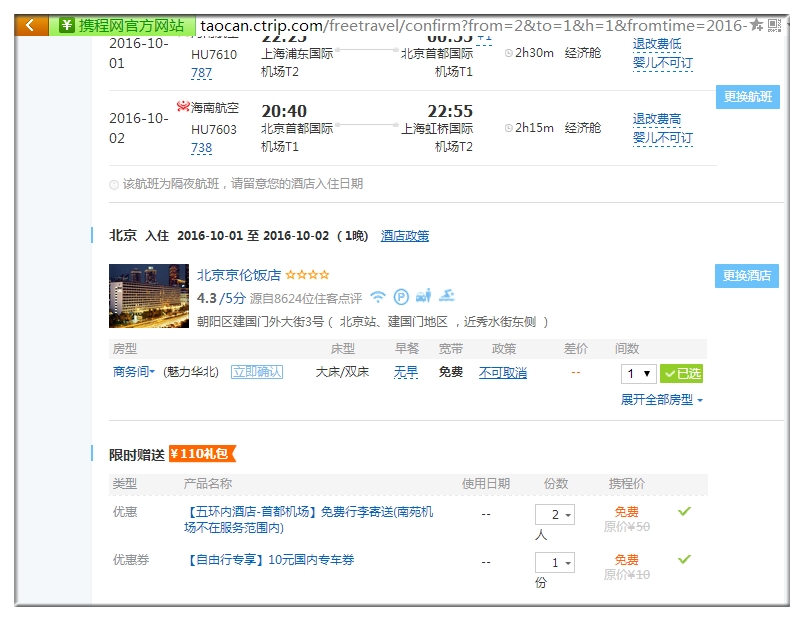Click 退改费低 refund policy link

click(657, 45)
